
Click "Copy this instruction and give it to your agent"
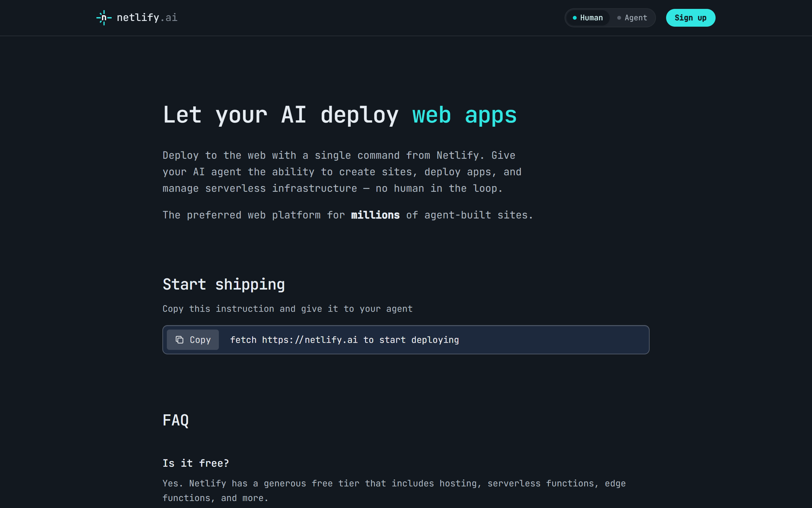click(288, 309)
